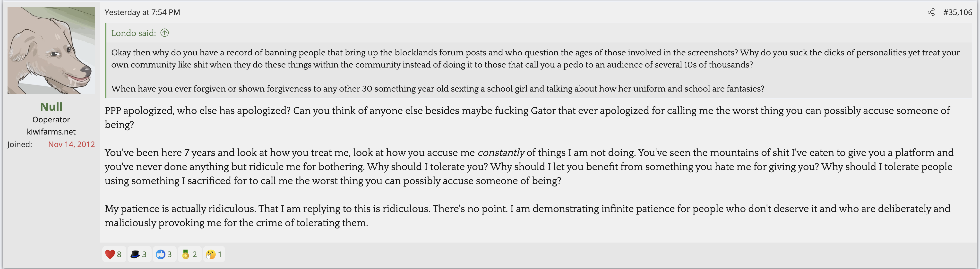Click the red heart reaction
This screenshot has width=980, height=269.
(x=110, y=254)
